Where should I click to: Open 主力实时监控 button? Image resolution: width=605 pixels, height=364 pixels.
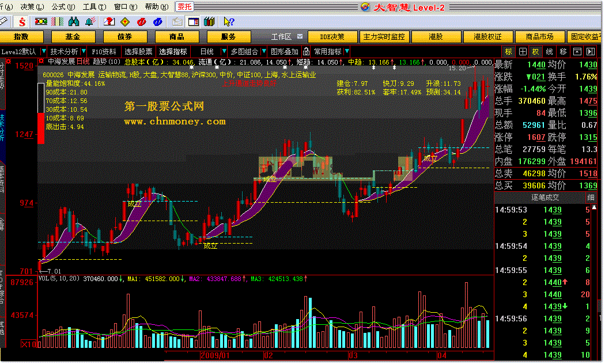click(384, 37)
